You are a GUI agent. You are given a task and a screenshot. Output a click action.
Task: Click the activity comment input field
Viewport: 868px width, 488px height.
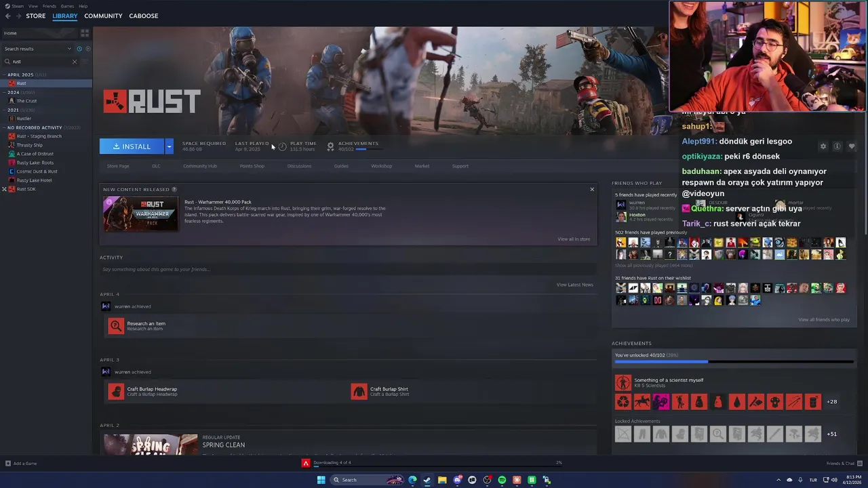tap(348, 269)
